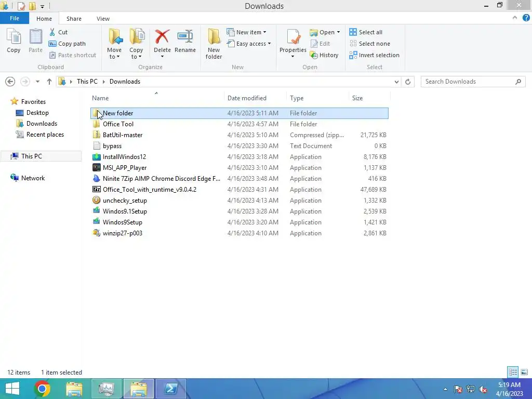Screen dimensions: 532x399
Task: Select the winzip27-p003 application
Action: pyautogui.click(x=239, y=233)
